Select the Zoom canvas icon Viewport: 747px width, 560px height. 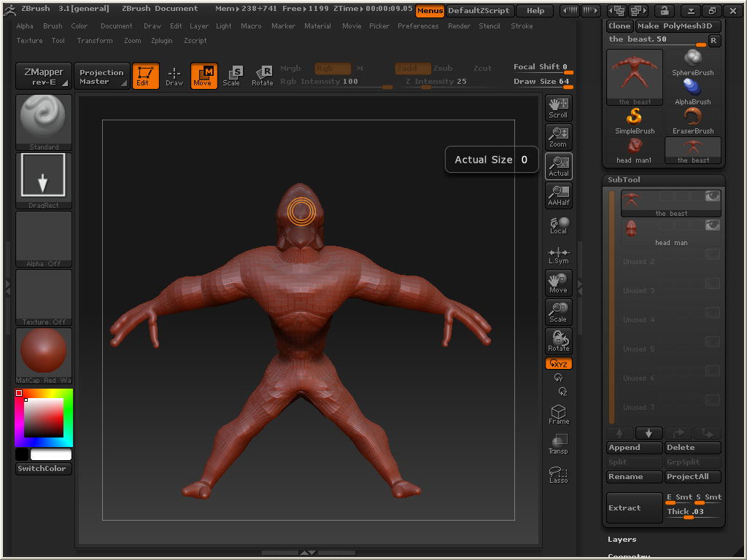(558, 137)
